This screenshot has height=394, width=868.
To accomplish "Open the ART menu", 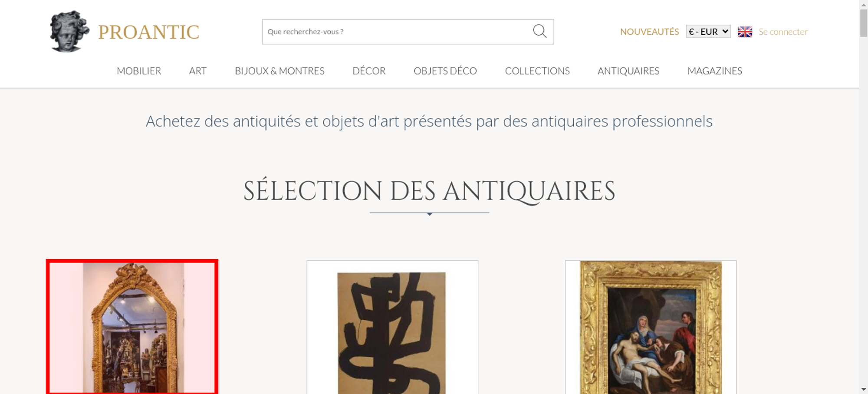I will (x=198, y=71).
